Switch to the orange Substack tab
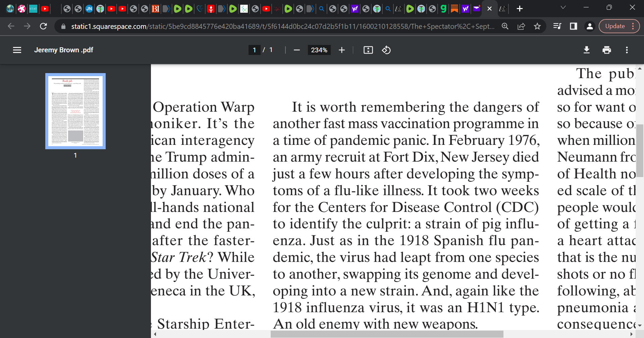 tap(454, 9)
